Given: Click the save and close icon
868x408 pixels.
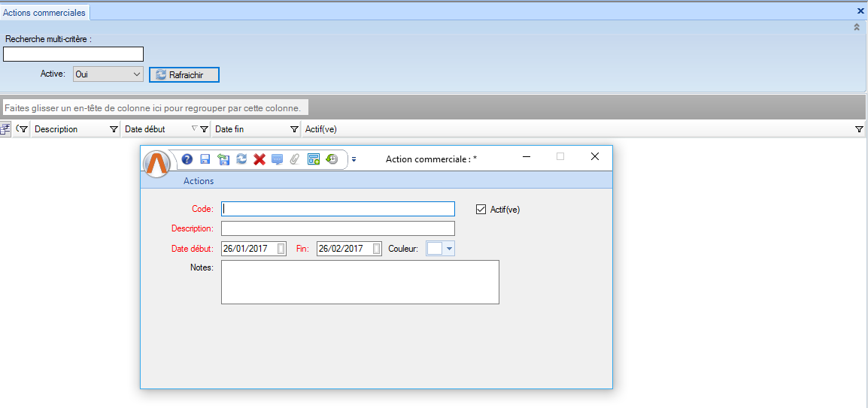Looking at the screenshot, I should [x=223, y=159].
